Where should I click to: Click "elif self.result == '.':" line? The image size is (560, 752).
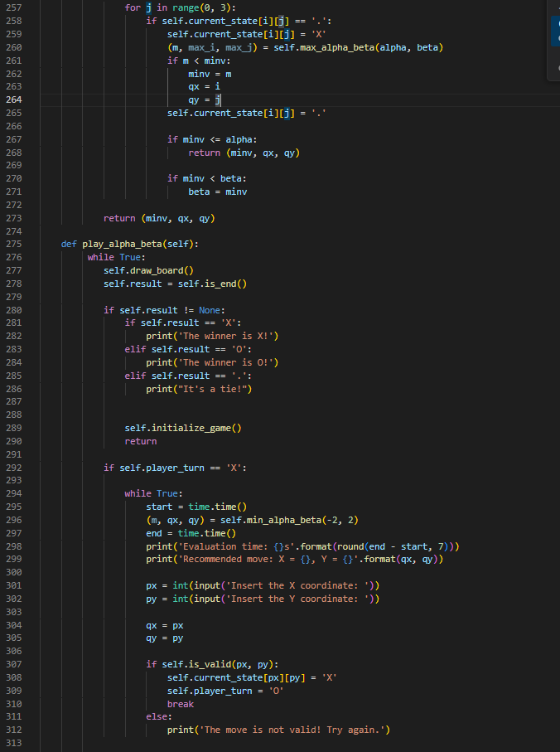[x=188, y=376]
